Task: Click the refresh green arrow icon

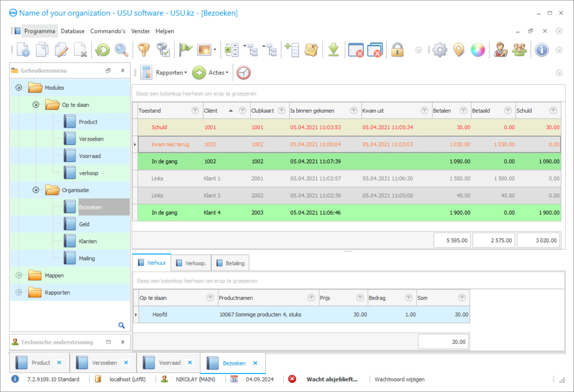Action: pos(103,50)
